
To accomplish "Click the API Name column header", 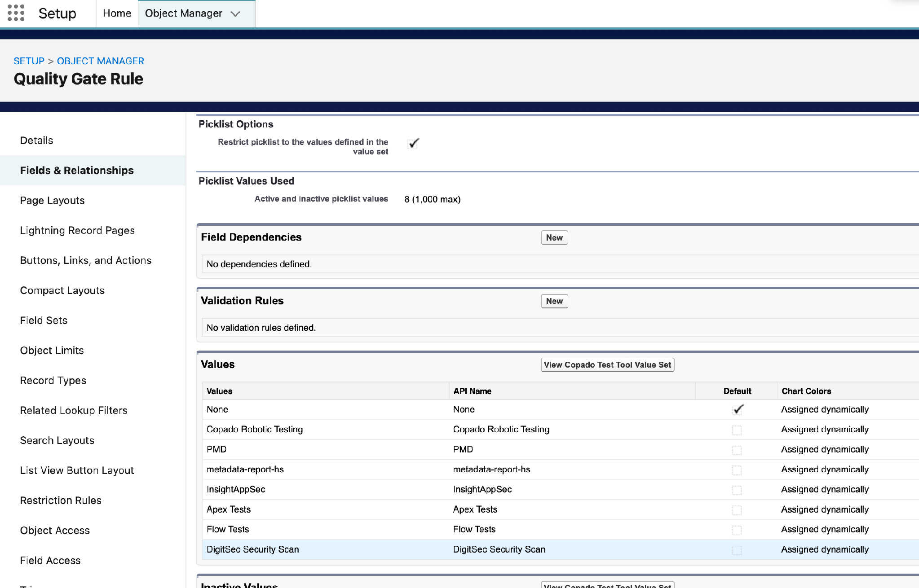I will pyautogui.click(x=472, y=391).
